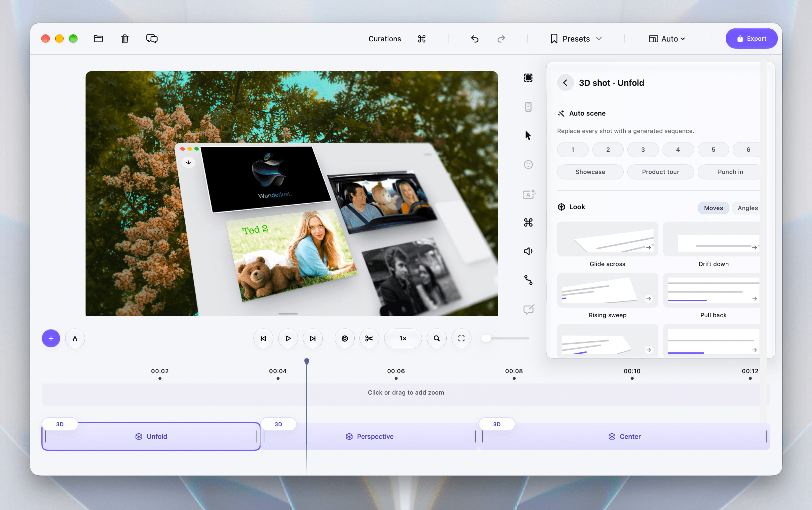
Task: Redo the last action
Action: pos(501,39)
